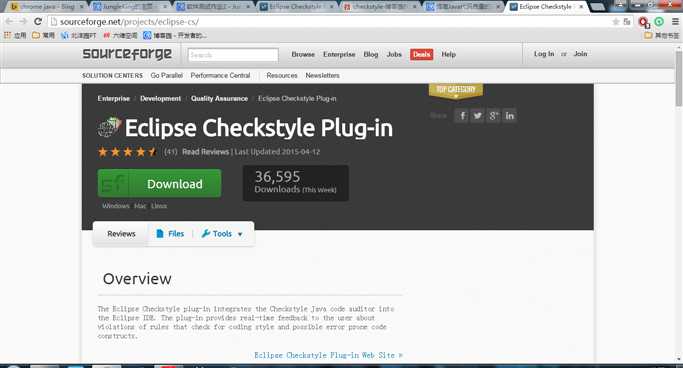Open the Go Parallel solution center
The height and width of the screenshot is (368, 683).
[x=166, y=75]
